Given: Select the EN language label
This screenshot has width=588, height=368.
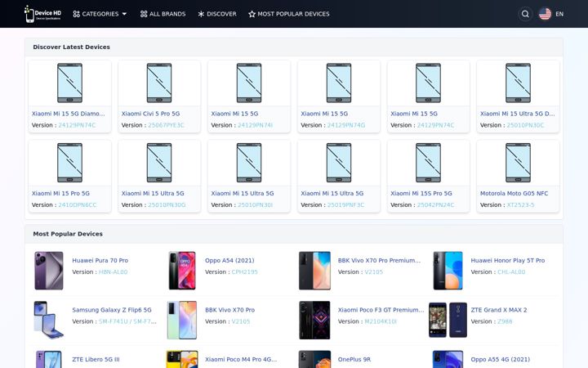Looking at the screenshot, I should click(559, 14).
